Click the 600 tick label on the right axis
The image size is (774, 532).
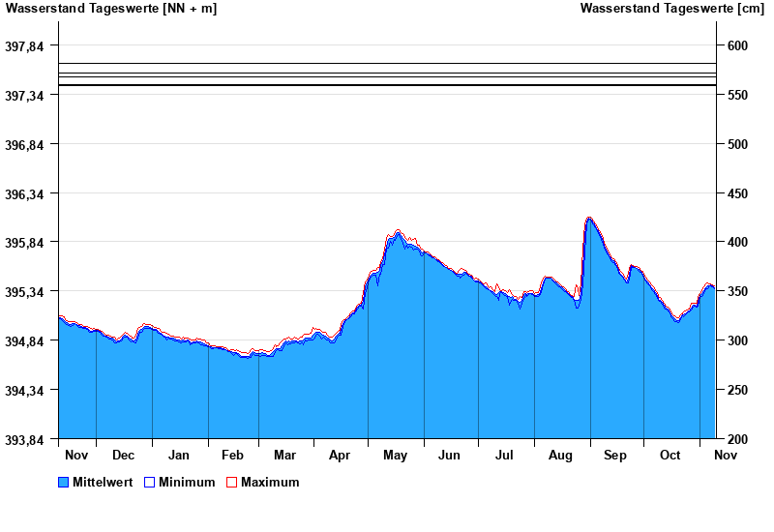(x=738, y=46)
